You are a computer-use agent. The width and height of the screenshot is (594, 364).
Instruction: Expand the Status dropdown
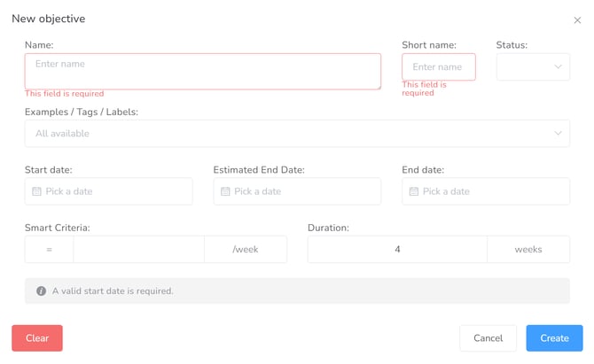[533, 67]
